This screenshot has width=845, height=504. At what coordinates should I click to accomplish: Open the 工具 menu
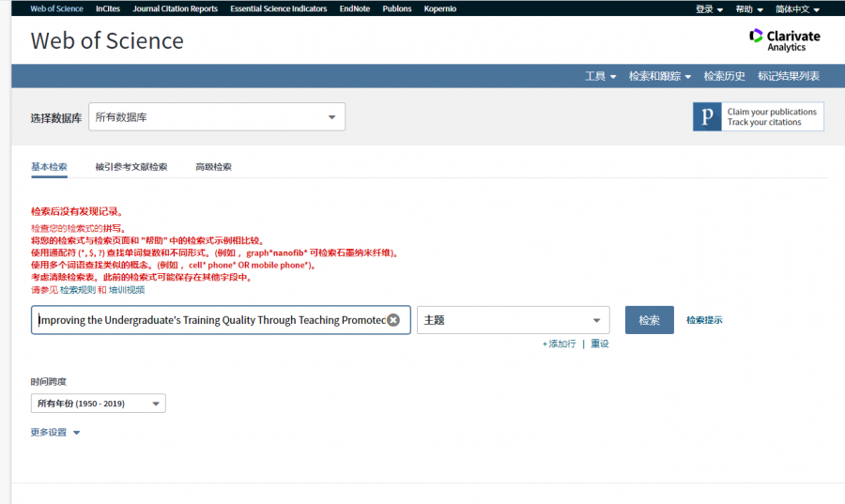[x=600, y=76]
